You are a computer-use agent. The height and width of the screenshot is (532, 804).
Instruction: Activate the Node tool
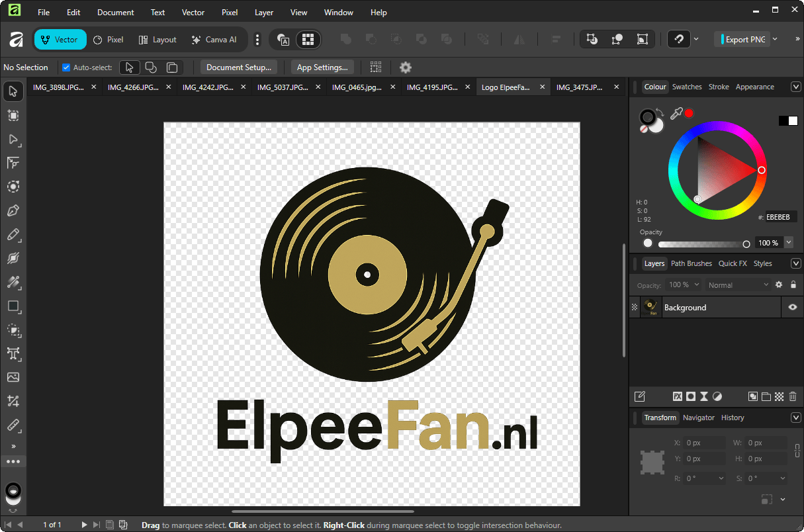(x=13, y=140)
